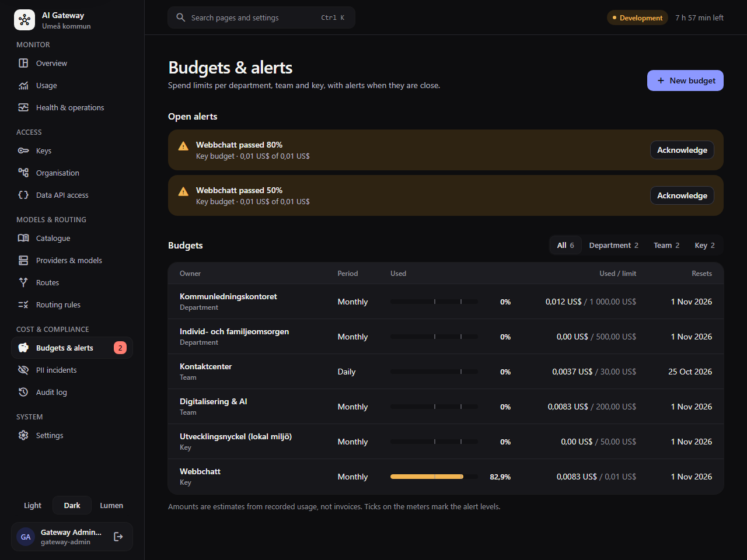Screen dimensions: 747x560
Task: Filter budgets by Team
Action: (x=666, y=245)
